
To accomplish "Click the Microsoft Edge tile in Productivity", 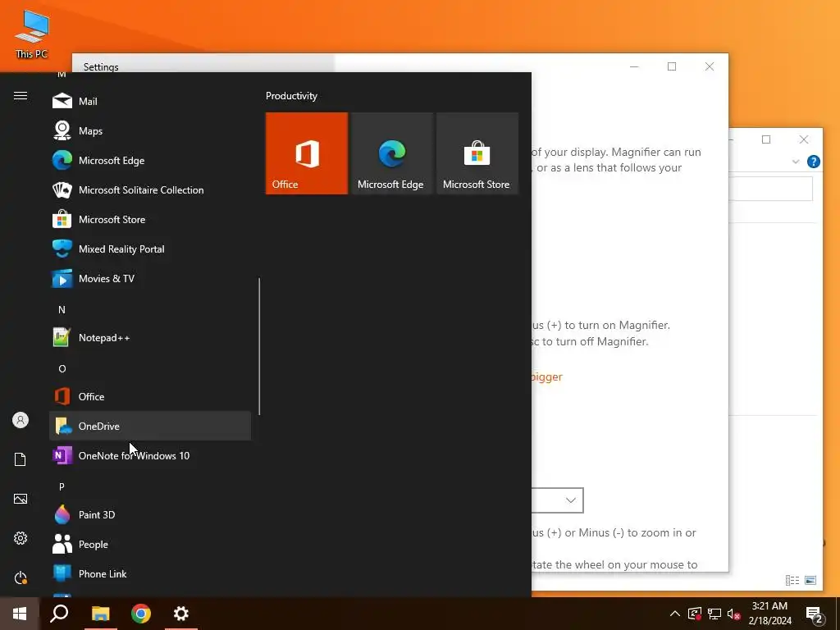I will pyautogui.click(x=391, y=153).
